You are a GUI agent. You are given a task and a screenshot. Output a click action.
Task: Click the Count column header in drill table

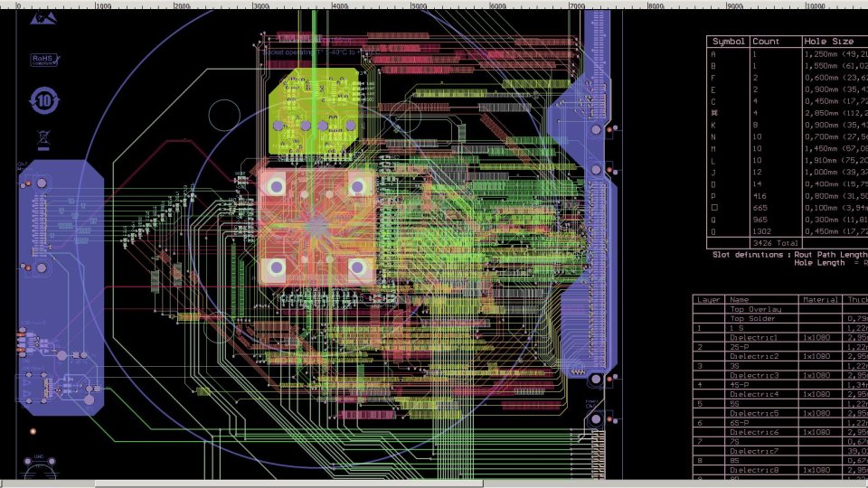pos(766,42)
